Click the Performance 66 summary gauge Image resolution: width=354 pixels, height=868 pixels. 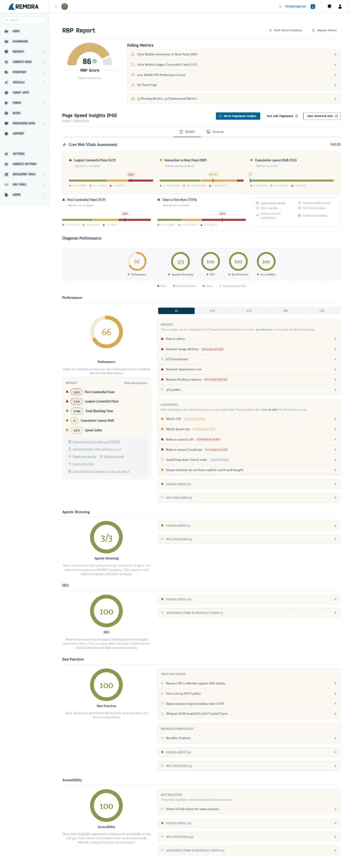coord(137,262)
